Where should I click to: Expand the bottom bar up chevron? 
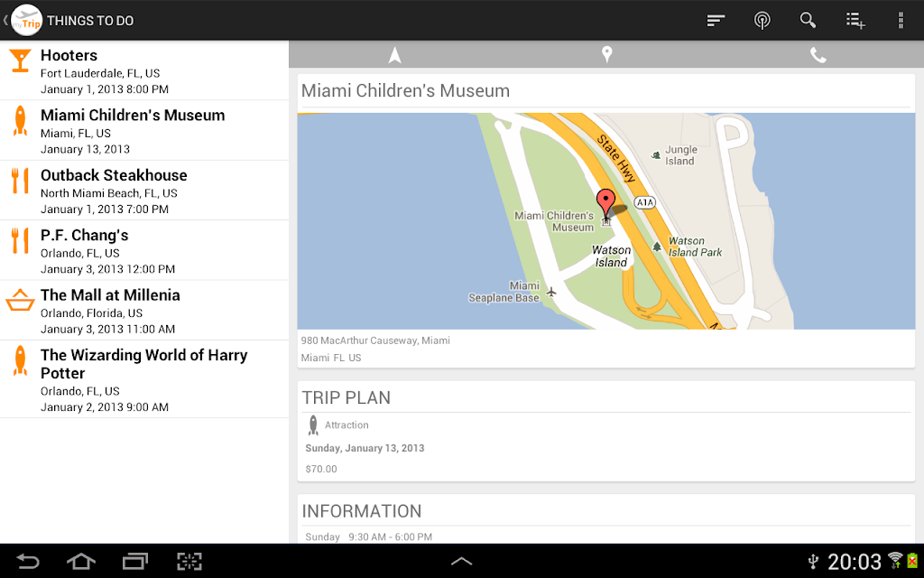pyautogui.click(x=461, y=562)
